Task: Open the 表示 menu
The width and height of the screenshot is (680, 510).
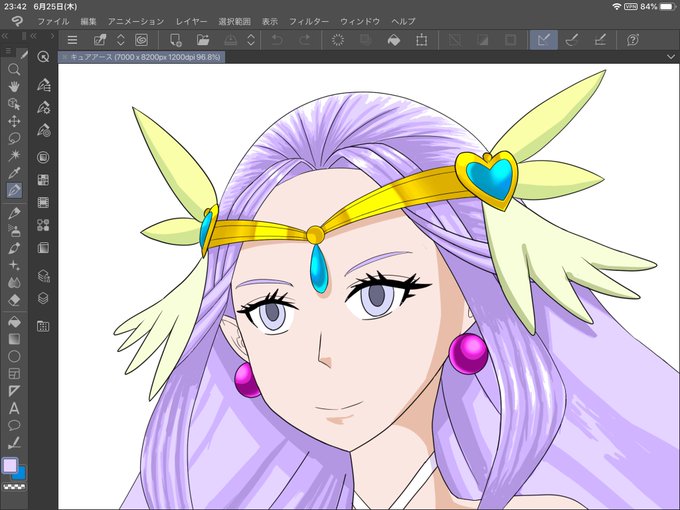Action: (x=270, y=21)
